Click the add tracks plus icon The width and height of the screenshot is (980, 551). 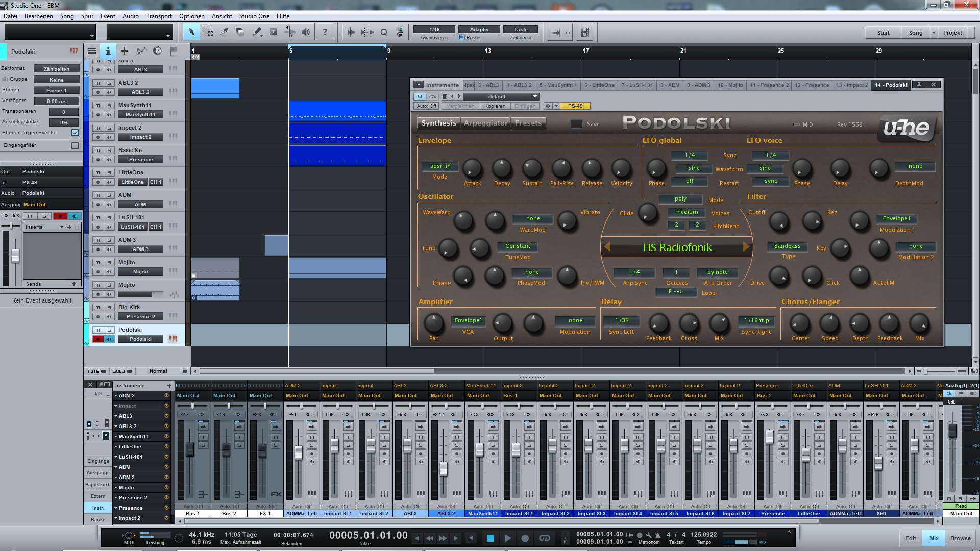[124, 51]
